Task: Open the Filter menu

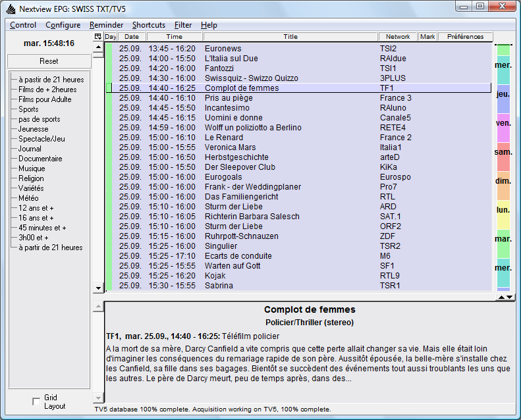Action: (x=183, y=25)
